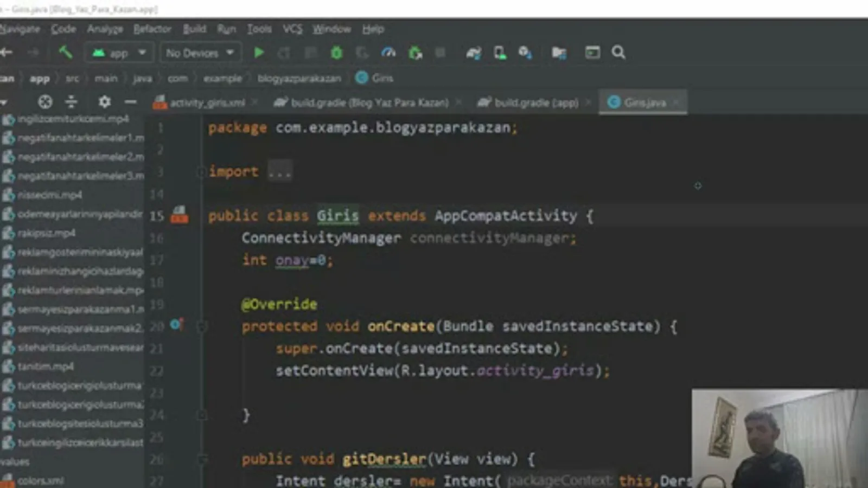Open project panel gear settings
The height and width of the screenshot is (488, 868).
104,102
